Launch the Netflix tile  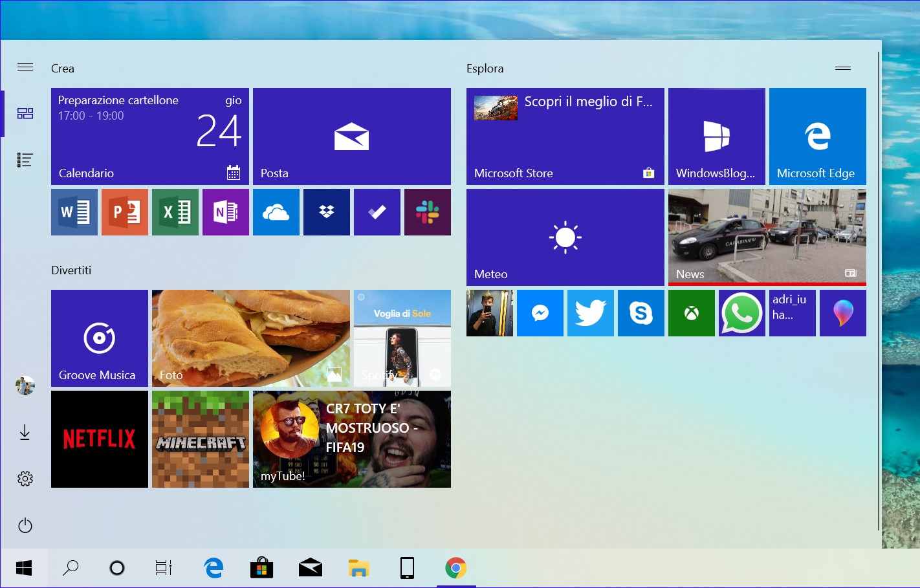click(x=100, y=439)
